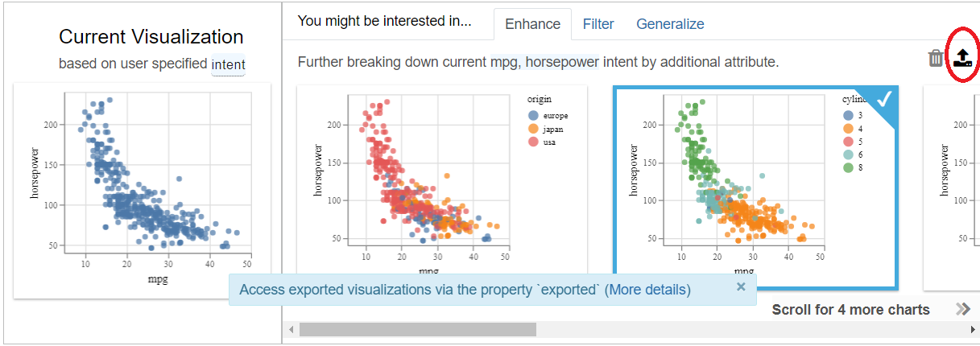Click the export selected visualization icon
The image size is (980, 346).
point(962,57)
